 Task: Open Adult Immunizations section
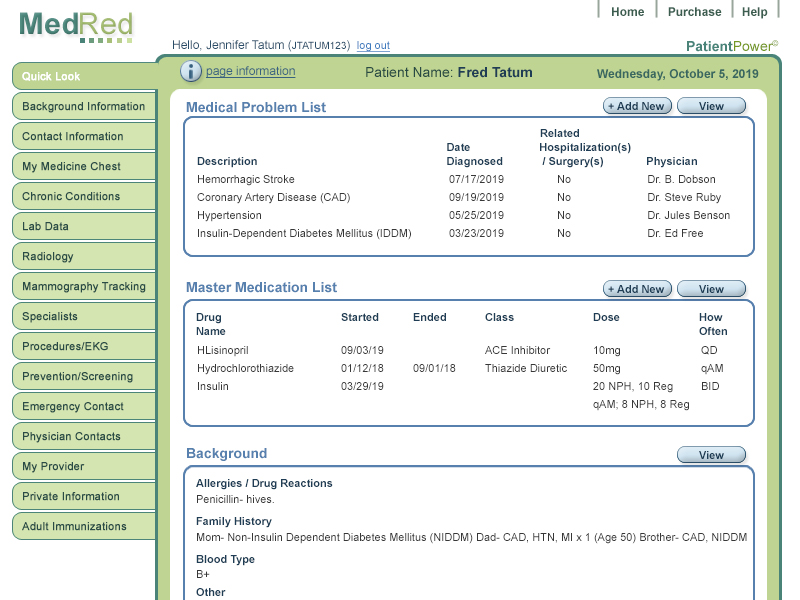point(85,527)
